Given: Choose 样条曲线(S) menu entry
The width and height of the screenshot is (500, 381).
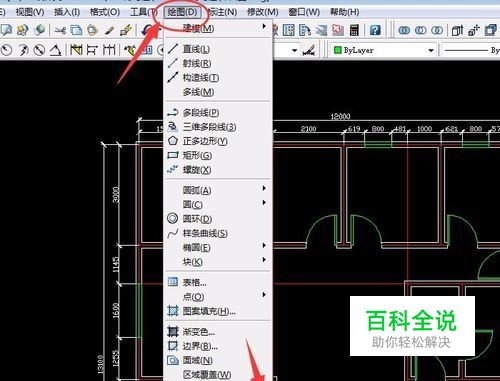Looking at the screenshot, I should [218, 233].
